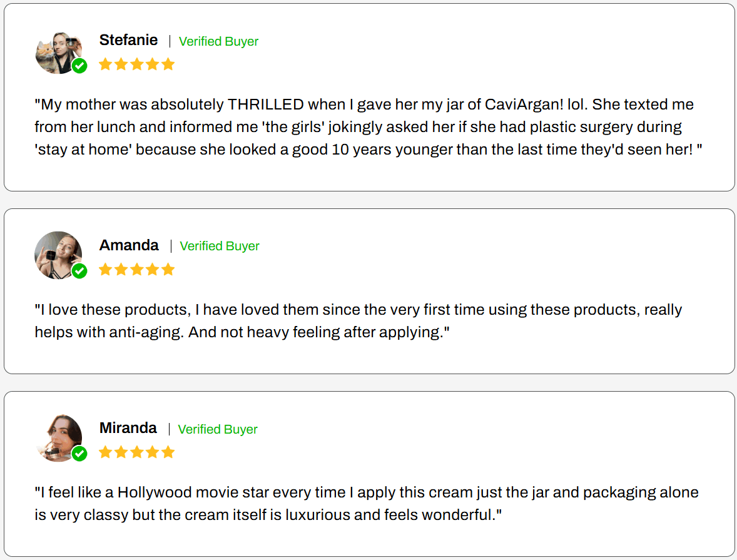Click the reviewer name Amanda
737x560 pixels.
click(x=129, y=245)
